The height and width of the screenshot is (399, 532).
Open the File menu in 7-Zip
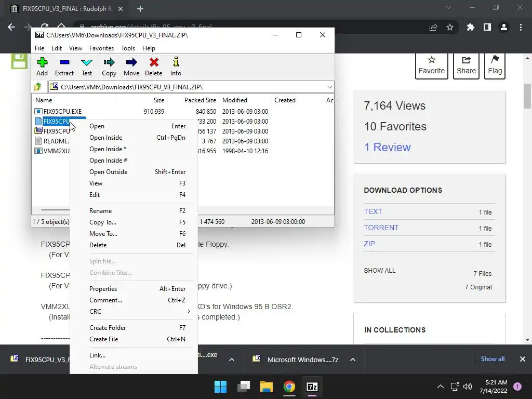pyautogui.click(x=39, y=48)
